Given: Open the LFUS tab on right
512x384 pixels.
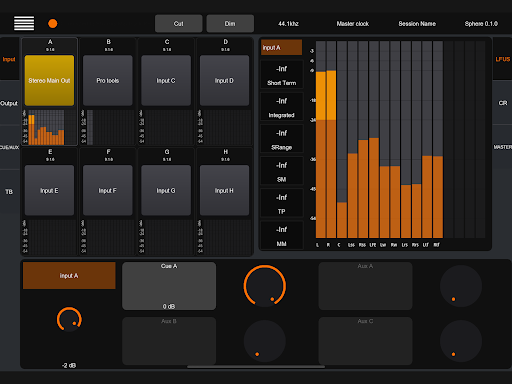Looking at the screenshot, I should point(502,59).
